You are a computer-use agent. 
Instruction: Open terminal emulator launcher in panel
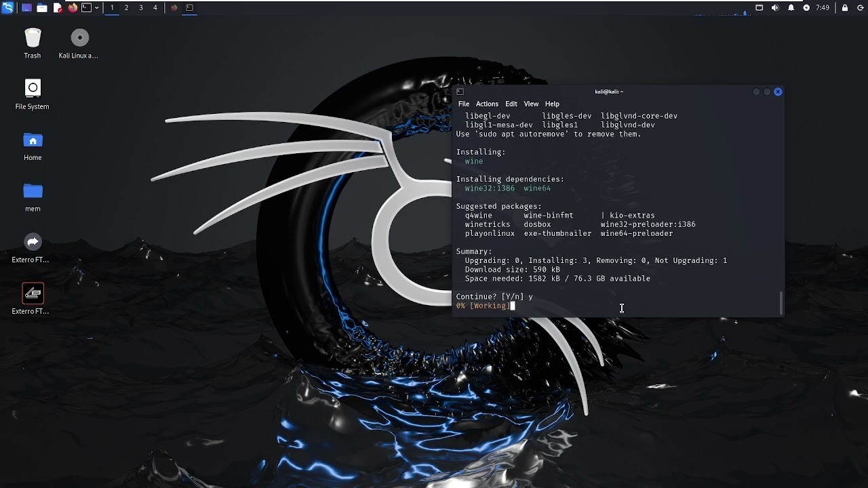tap(86, 7)
